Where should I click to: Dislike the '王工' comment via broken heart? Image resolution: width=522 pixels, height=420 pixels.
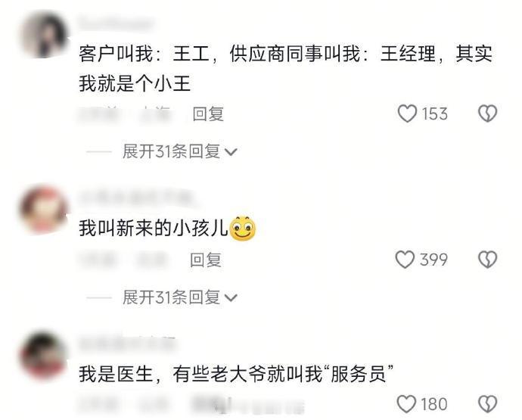point(488,114)
